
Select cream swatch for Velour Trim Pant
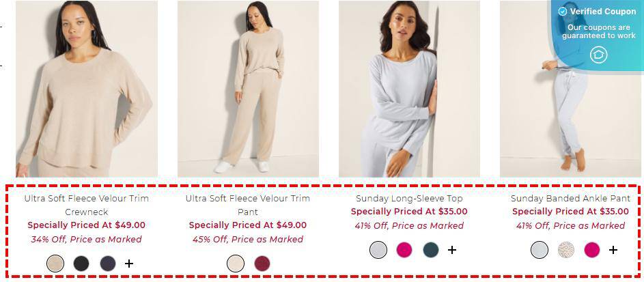[236, 263]
